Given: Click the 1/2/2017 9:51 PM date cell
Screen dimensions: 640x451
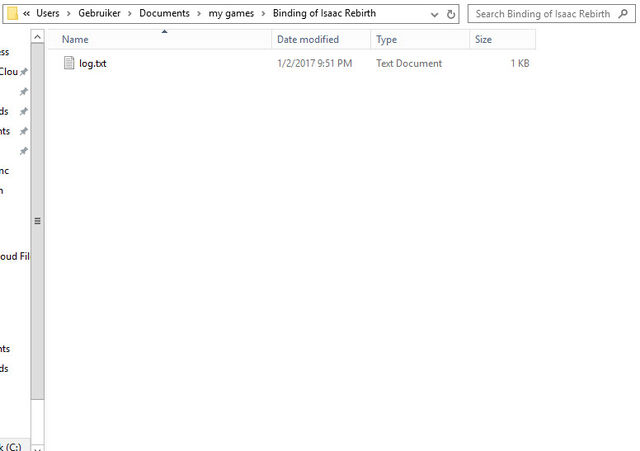Looking at the screenshot, I should click(314, 63).
